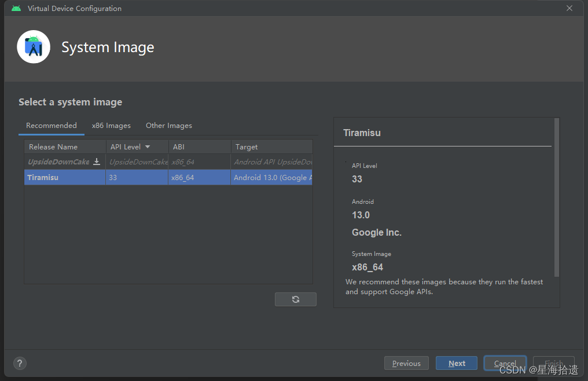Click the Android API UpsideDownCake target cell

click(272, 162)
